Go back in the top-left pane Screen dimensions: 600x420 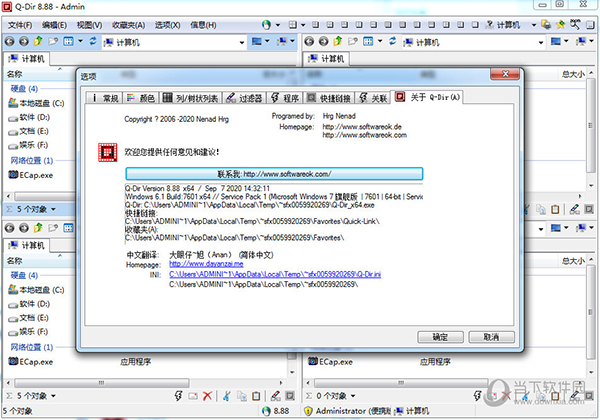pos(10,41)
